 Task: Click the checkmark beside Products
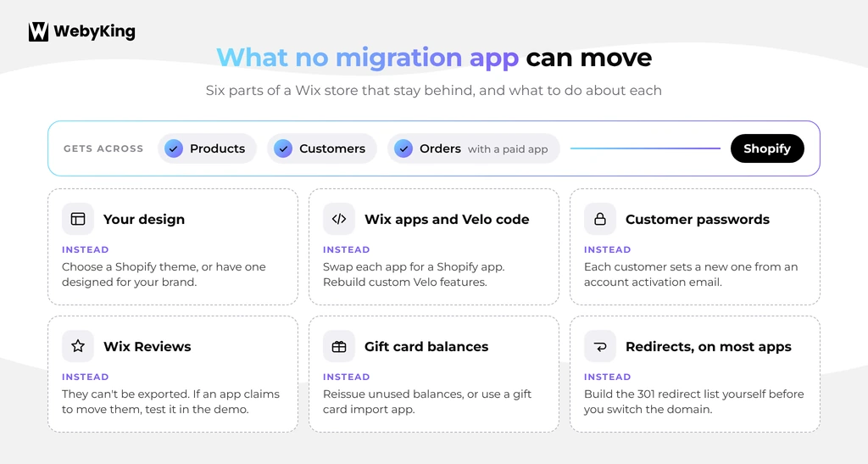pyautogui.click(x=173, y=148)
